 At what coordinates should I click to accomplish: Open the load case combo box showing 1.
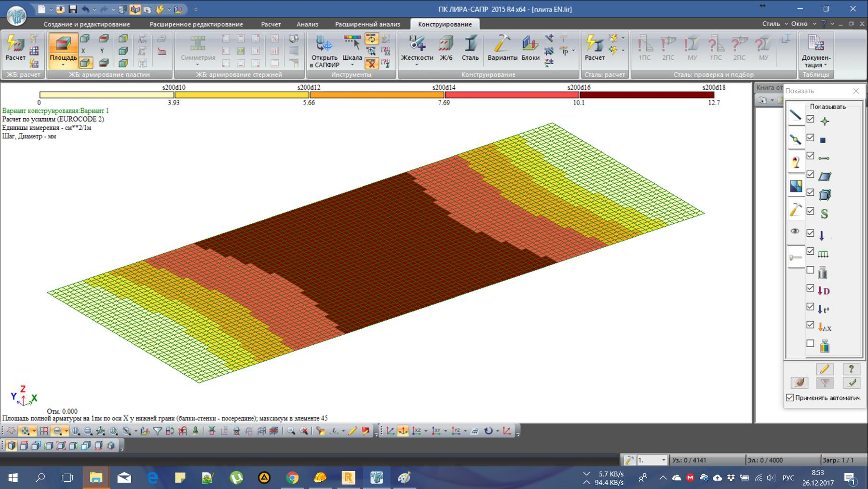coord(663,460)
